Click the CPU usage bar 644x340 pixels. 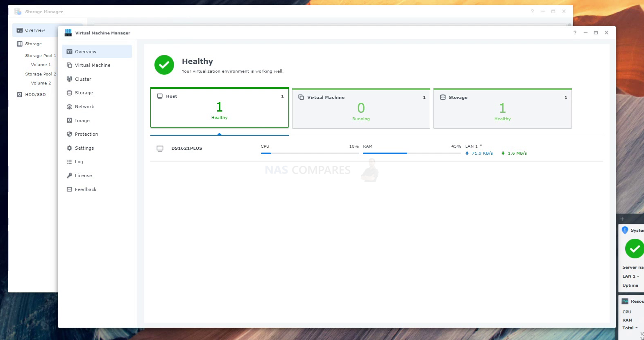pos(310,153)
